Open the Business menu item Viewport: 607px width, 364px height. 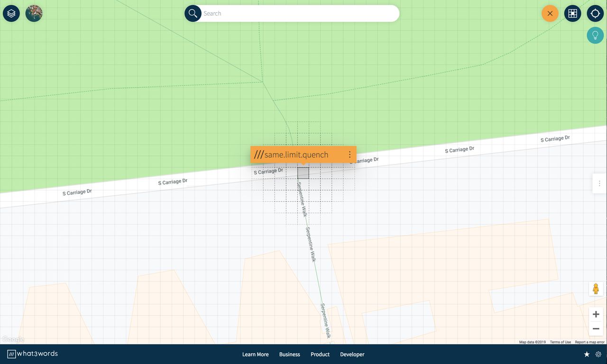pyautogui.click(x=290, y=355)
